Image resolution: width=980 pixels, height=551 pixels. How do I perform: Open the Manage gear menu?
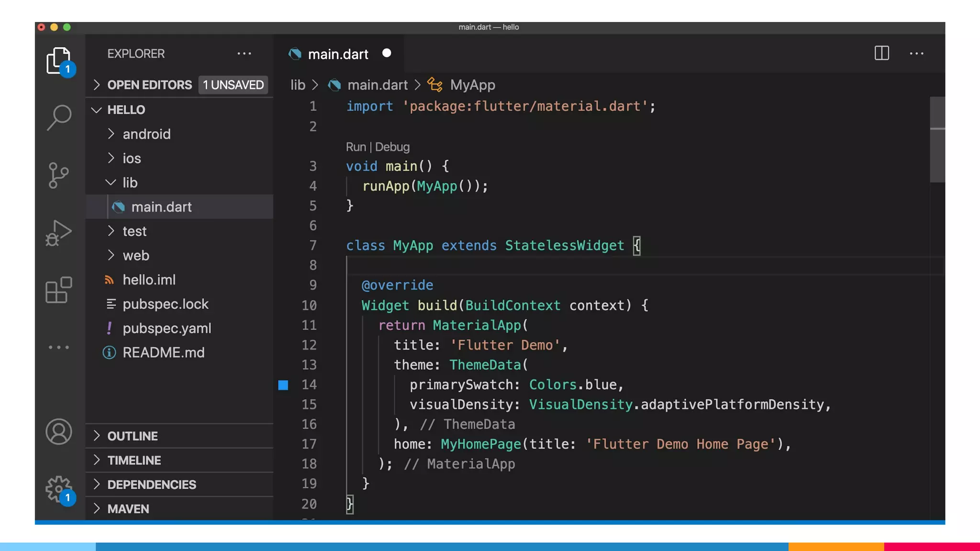pos(59,489)
